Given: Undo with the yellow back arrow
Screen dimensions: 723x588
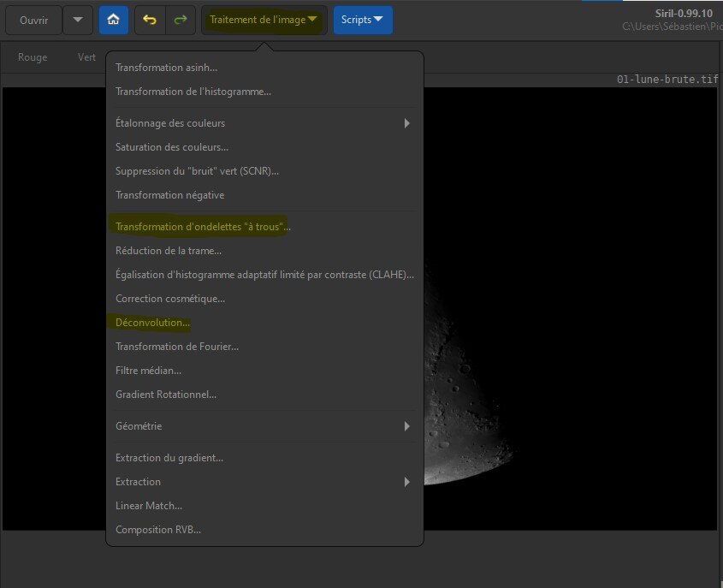Looking at the screenshot, I should coord(150,20).
